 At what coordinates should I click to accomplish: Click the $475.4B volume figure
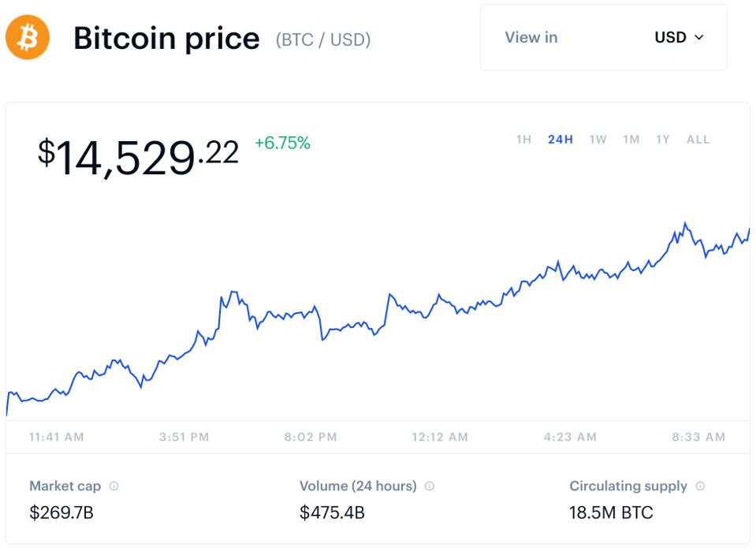[x=330, y=513]
